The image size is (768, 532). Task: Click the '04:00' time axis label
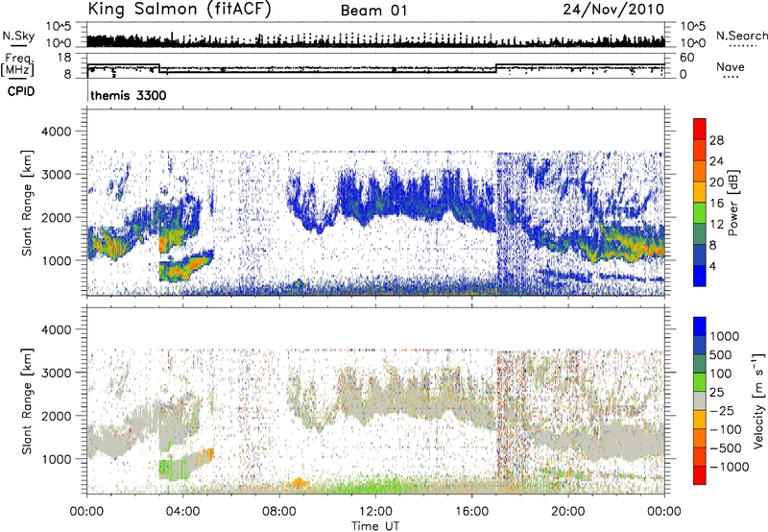pos(182,512)
